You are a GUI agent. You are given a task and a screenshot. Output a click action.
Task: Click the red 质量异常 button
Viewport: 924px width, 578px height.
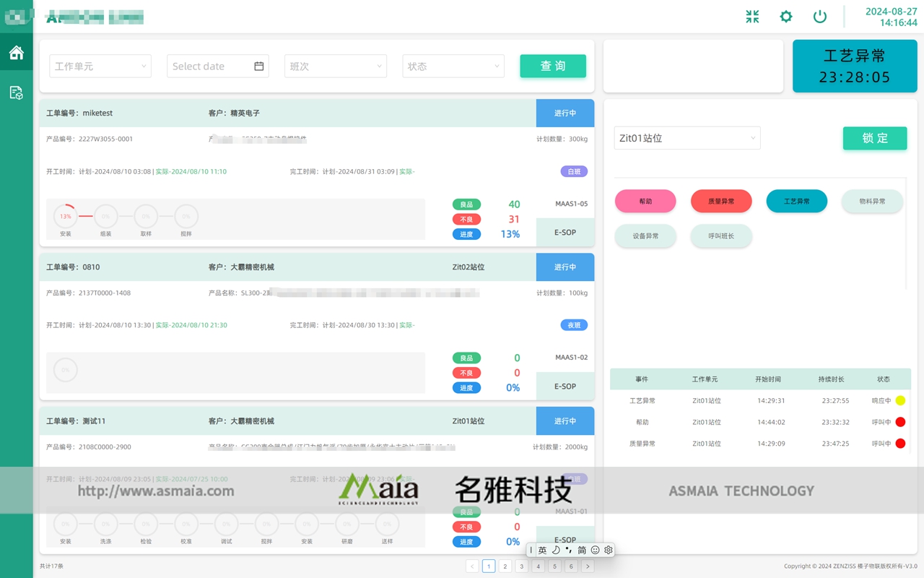[x=721, y=202]
